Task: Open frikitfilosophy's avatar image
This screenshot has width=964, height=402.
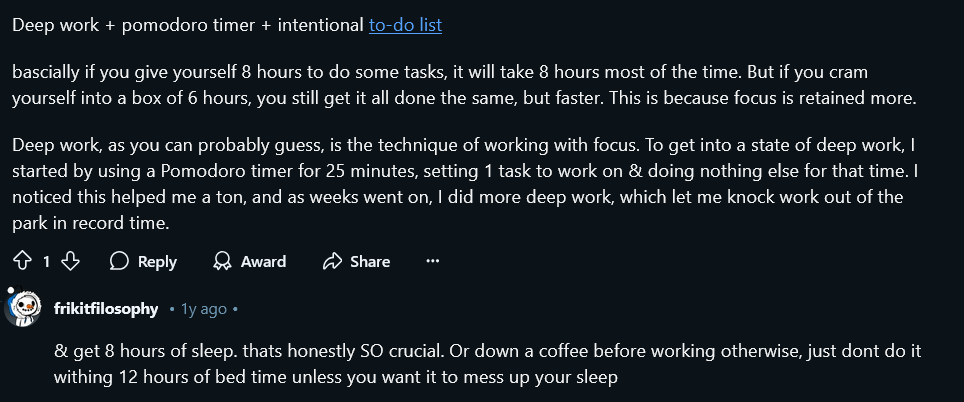Action: coord(23,309)
